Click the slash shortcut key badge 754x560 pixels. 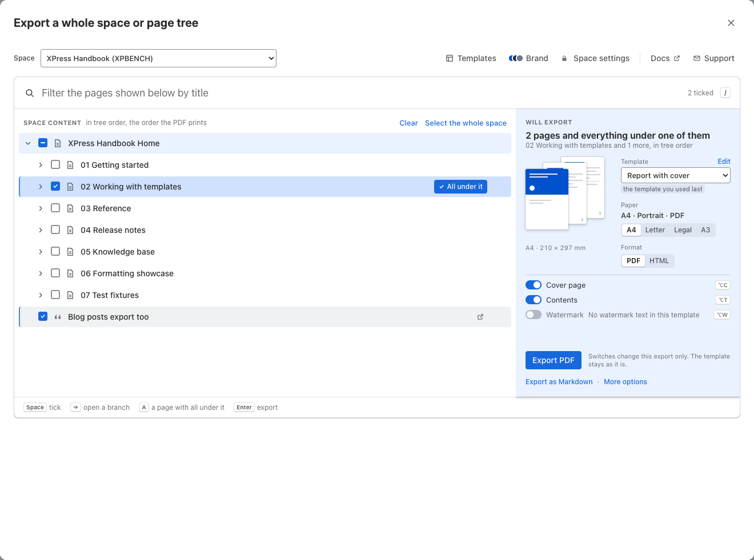pos(725,93)
